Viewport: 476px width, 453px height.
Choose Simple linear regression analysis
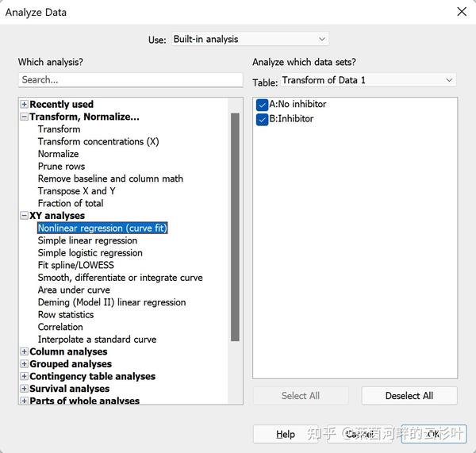click(87, 240)
